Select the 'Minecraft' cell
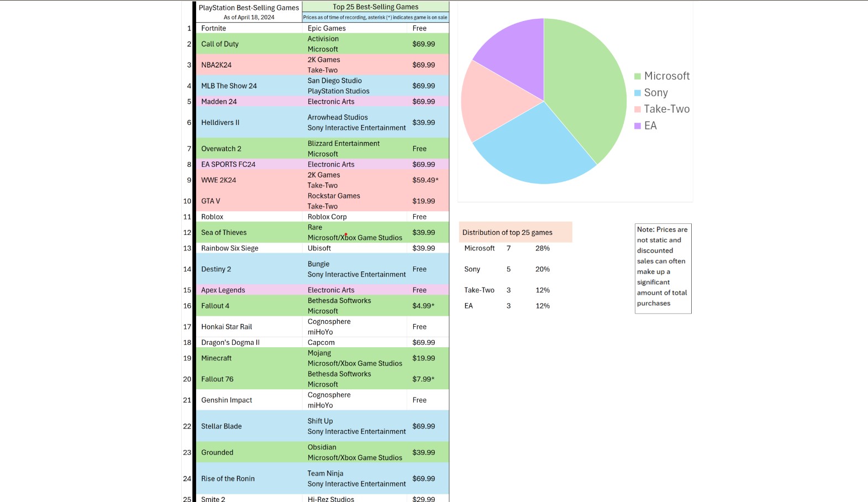Image resolution: width=868 pixels, height=502 pixels. click(x=249, y=358)
